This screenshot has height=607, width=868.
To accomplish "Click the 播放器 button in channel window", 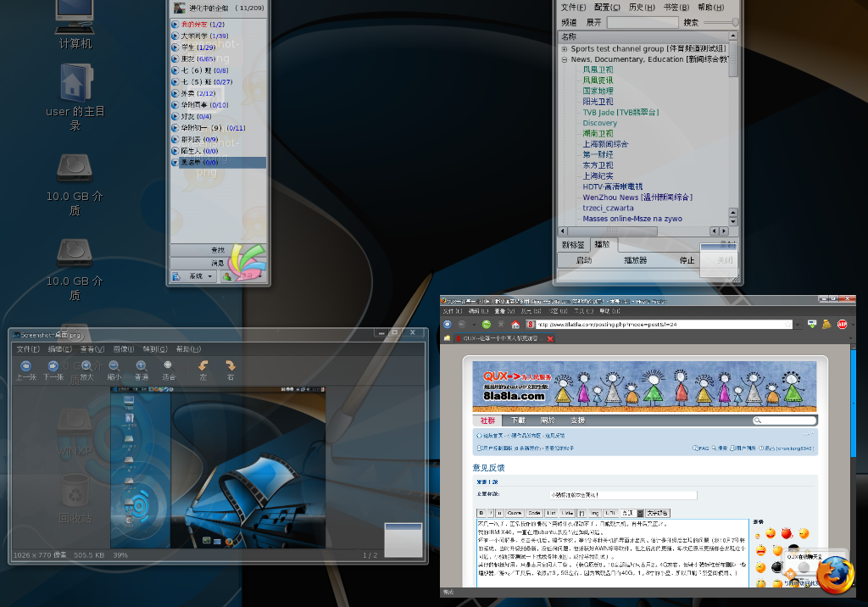I will point(635,260).
